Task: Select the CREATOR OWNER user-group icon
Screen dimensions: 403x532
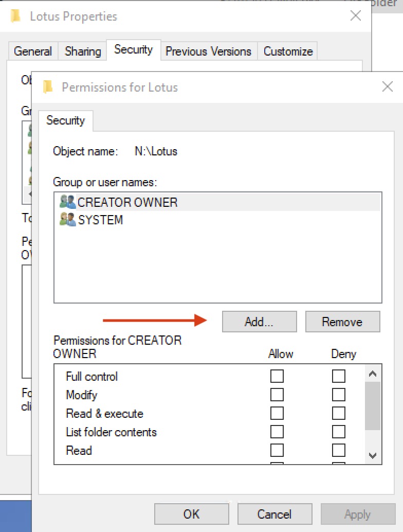Action: (67, 202)
